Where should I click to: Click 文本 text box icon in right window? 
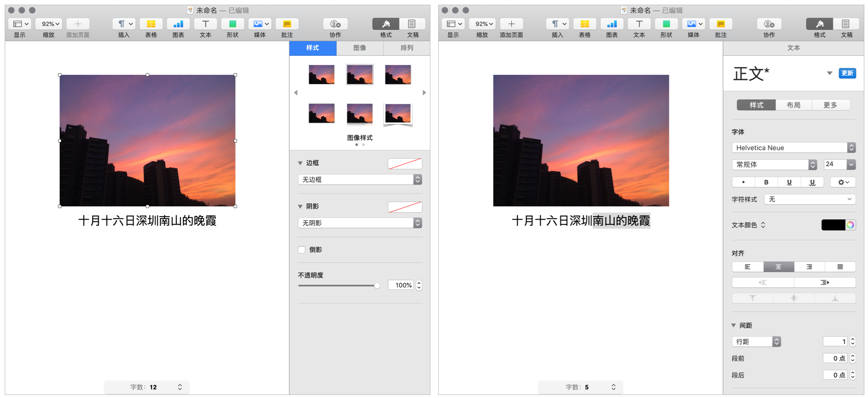(639, 24)
